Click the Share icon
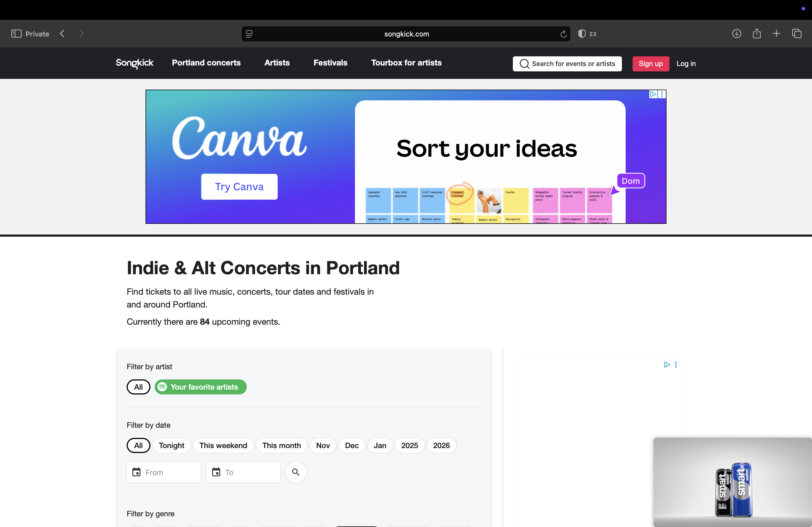The width and height of the screenshot is (812, 527). coord(757,34)
